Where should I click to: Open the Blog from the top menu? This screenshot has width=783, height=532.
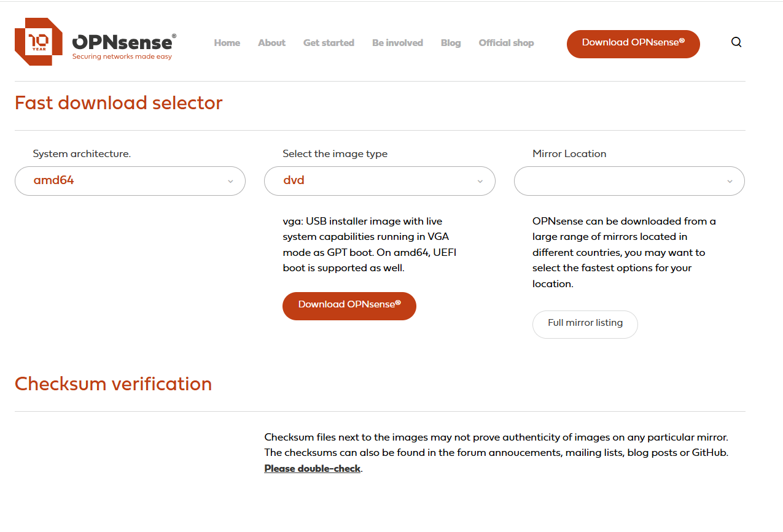pos(450,43)
